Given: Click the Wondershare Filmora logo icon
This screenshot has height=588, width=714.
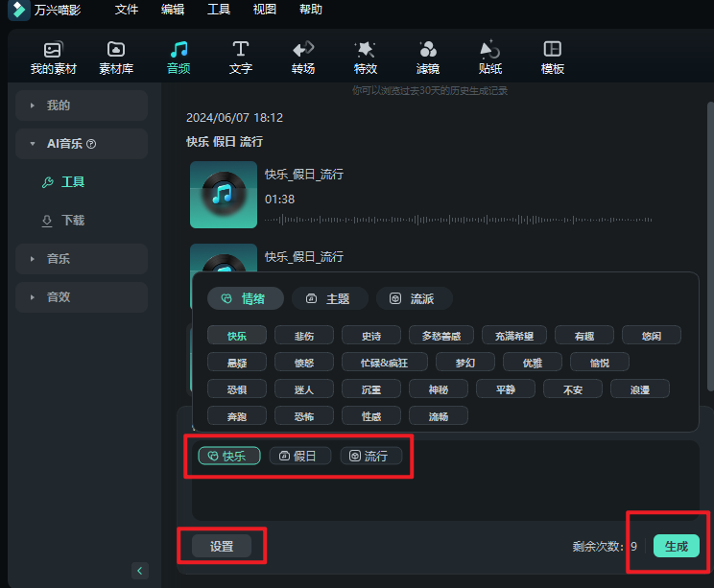Looking at the screenshot, I should [x=19, y=10].
